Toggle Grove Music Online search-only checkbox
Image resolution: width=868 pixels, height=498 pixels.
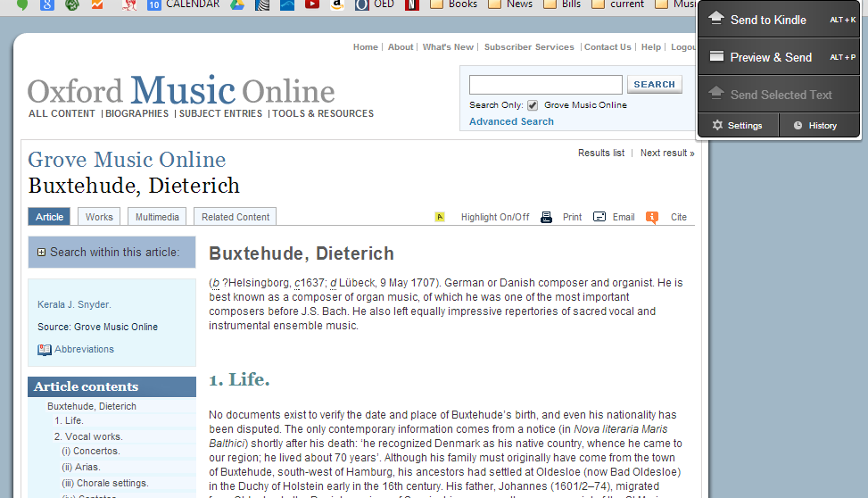[x=533, y=105]
